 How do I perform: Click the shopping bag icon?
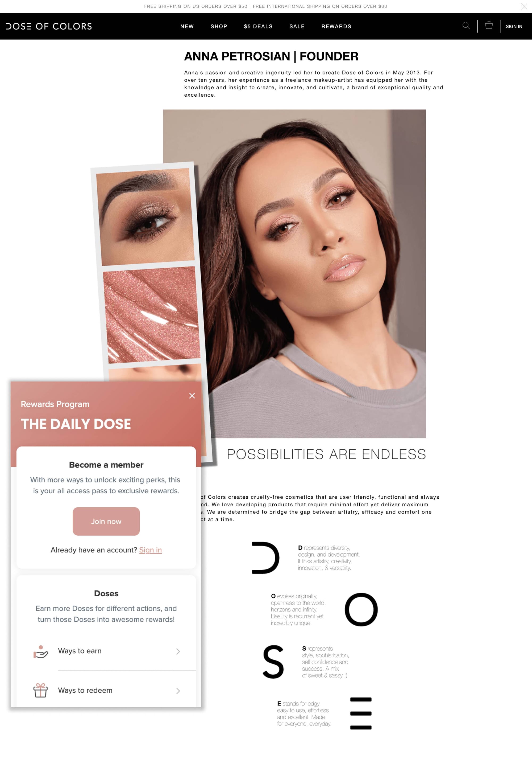pyautogui.click(x=489, y=26)
